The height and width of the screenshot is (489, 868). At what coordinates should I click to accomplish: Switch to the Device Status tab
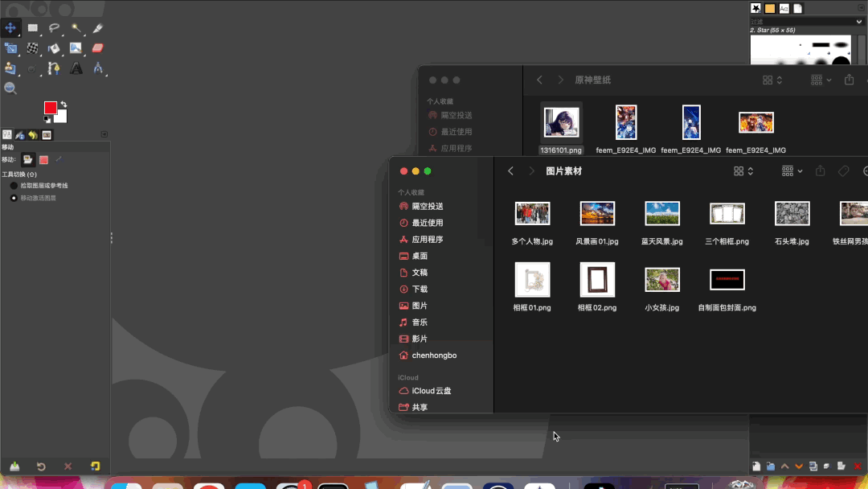(x=20, y=134)
